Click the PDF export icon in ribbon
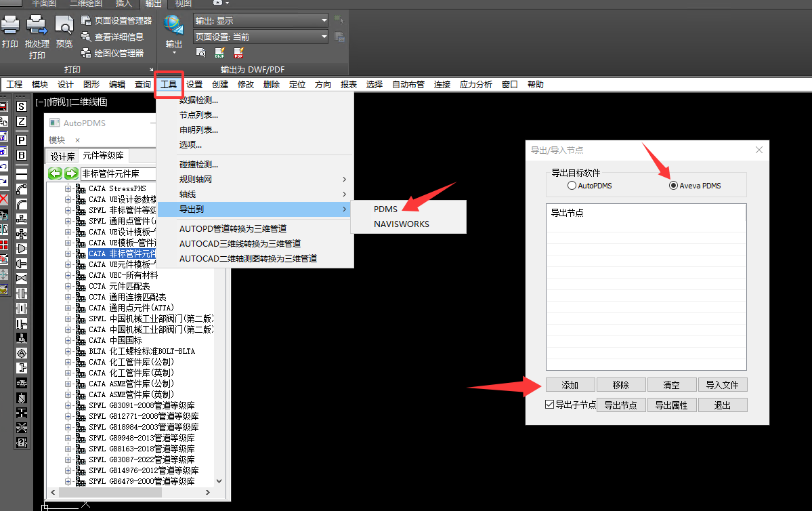The width and height of the screenshot is (812, 511). click(x=238, y=52)
